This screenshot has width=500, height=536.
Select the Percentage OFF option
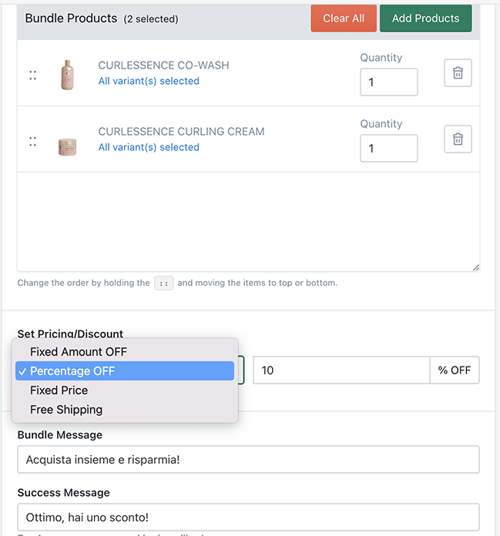125,371
